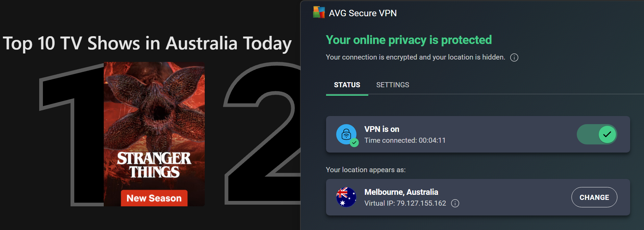
Task: Click the time connected counter
Action: (405, 140)
